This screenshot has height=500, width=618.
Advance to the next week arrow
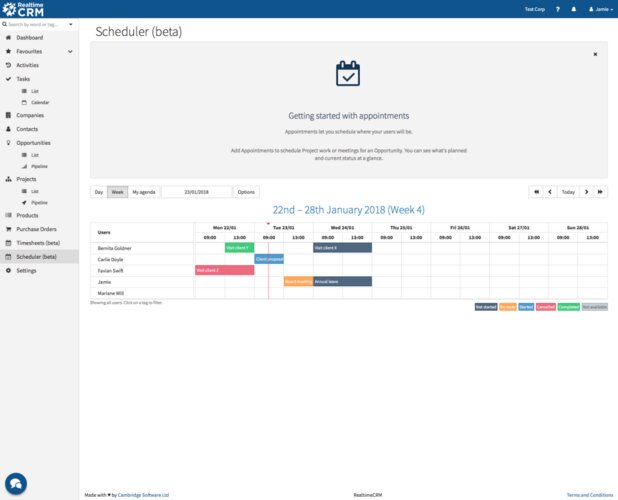[586, 192]
